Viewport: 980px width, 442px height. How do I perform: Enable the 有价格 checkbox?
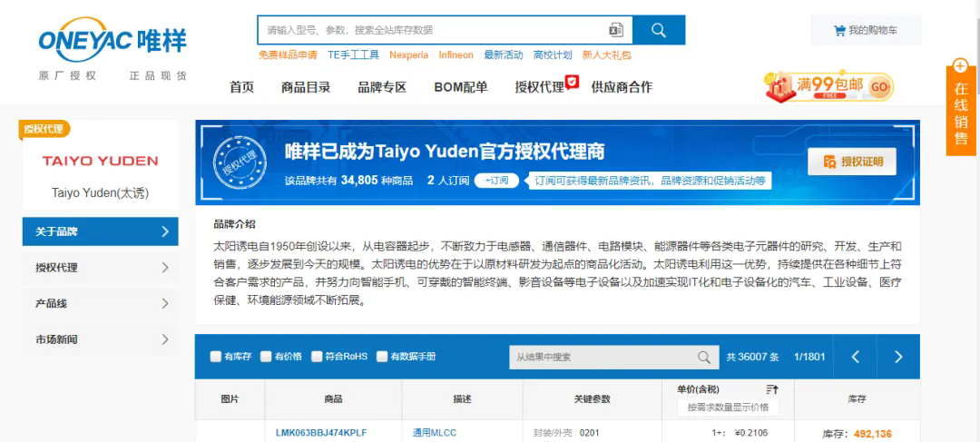click(266, 357)
